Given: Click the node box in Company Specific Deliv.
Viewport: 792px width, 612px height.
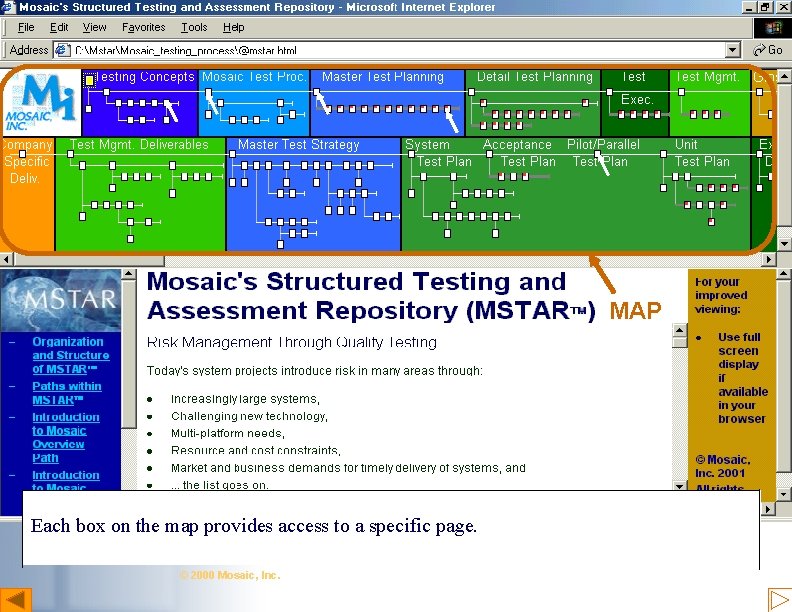Looking at the screenshot, I should pos(22,154).
